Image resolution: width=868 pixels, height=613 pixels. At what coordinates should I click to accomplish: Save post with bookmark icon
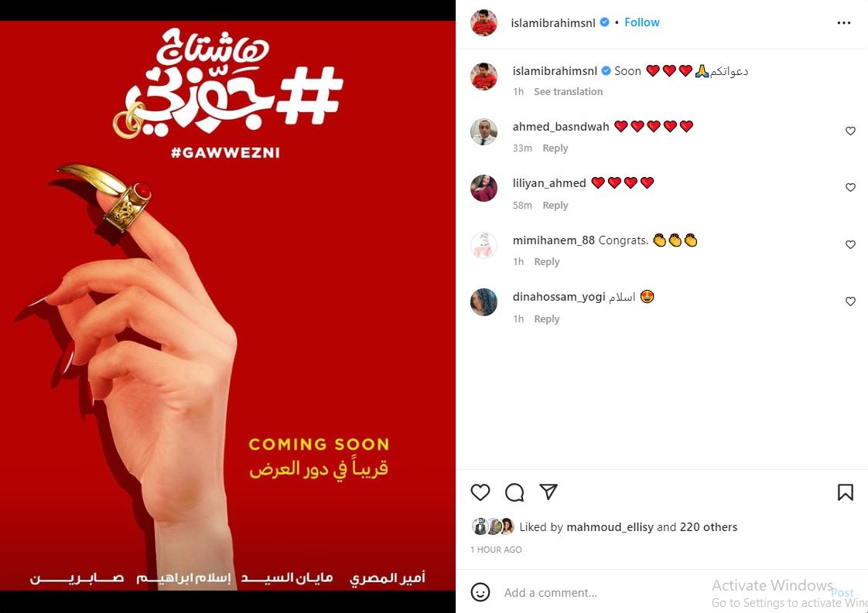(845, 492)
